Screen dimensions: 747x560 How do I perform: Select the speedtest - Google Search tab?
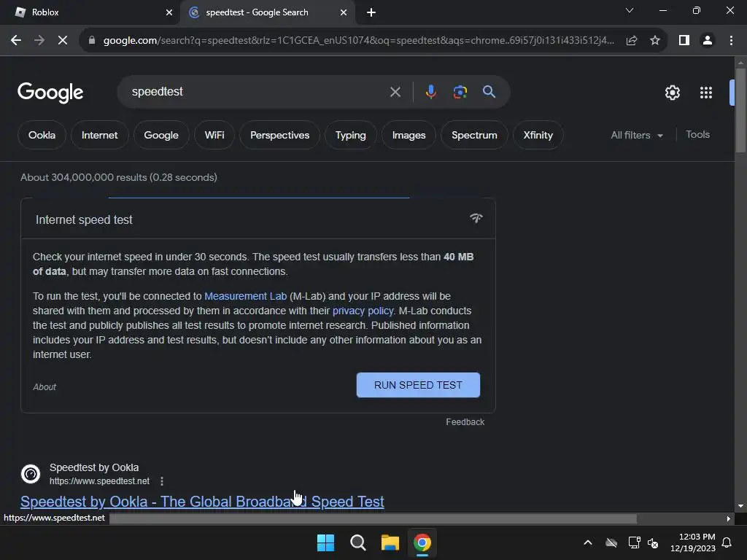click(268, 12)
